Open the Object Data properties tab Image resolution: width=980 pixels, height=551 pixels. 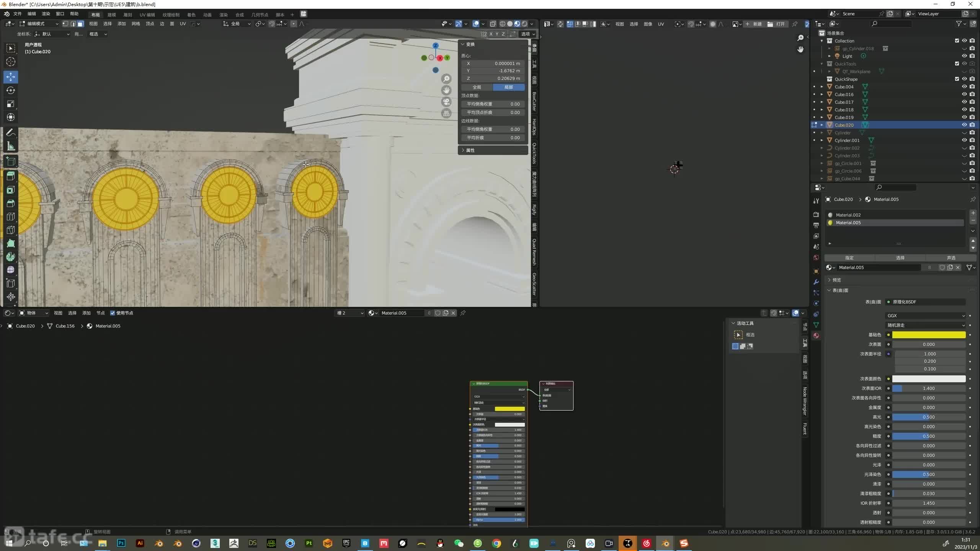point(816,325)
